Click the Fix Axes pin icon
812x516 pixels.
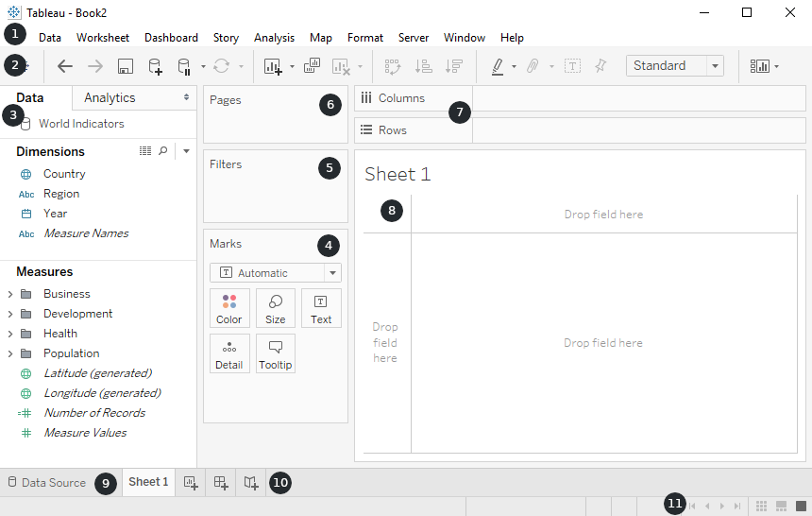click(x=601, y=66)
